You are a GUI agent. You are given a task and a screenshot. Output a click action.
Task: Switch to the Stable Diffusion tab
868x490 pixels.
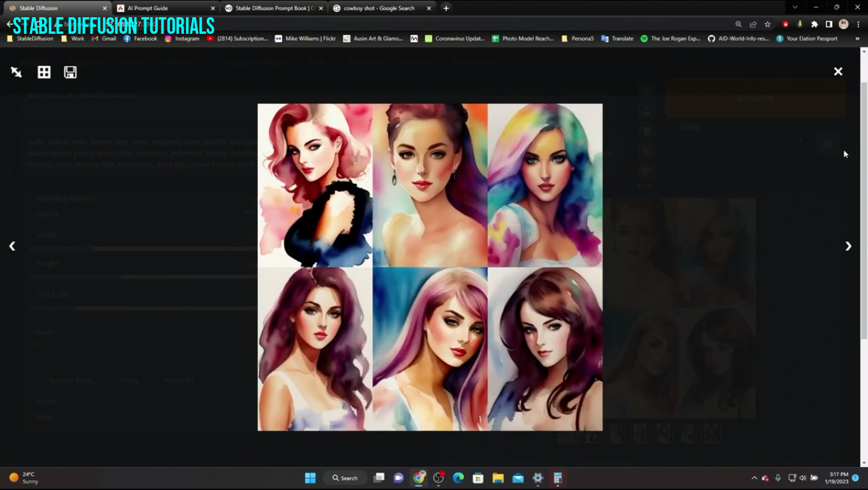pos(57,8)
